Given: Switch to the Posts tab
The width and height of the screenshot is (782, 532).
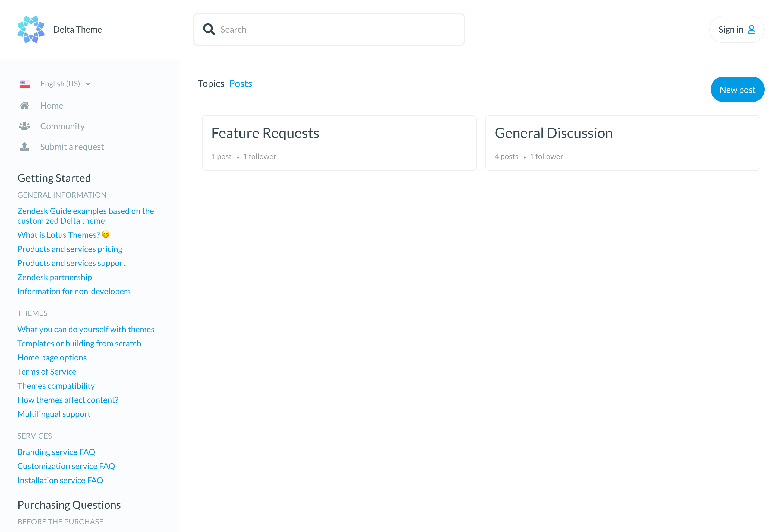Looking at the screenshot, I should click(241, 83).
